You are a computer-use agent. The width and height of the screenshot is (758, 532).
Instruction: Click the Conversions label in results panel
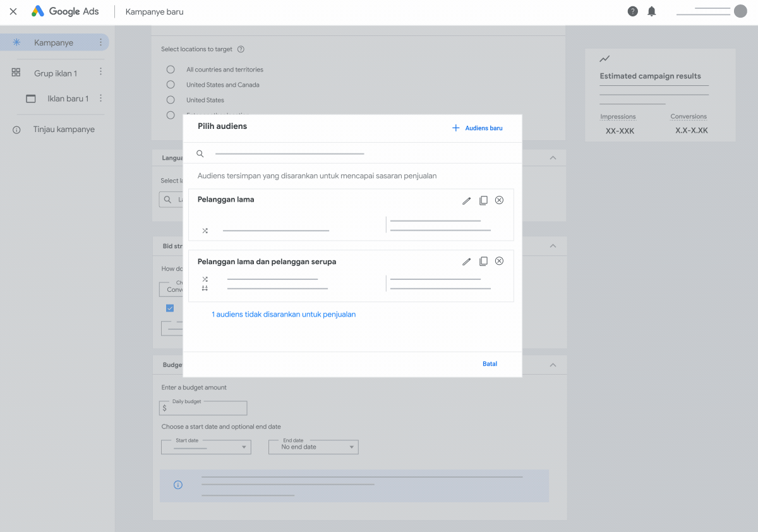(689, 117)
